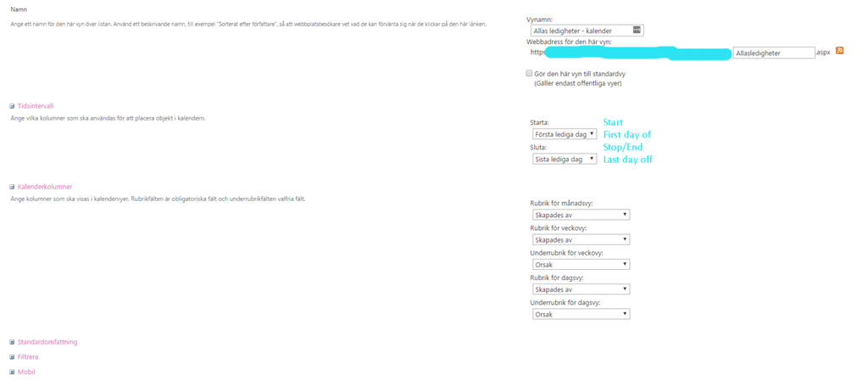This screenshot has height=387, width=868.
Task: Open the 'Rubrik för månadsvy' dropdown
Action: point(580,215)
